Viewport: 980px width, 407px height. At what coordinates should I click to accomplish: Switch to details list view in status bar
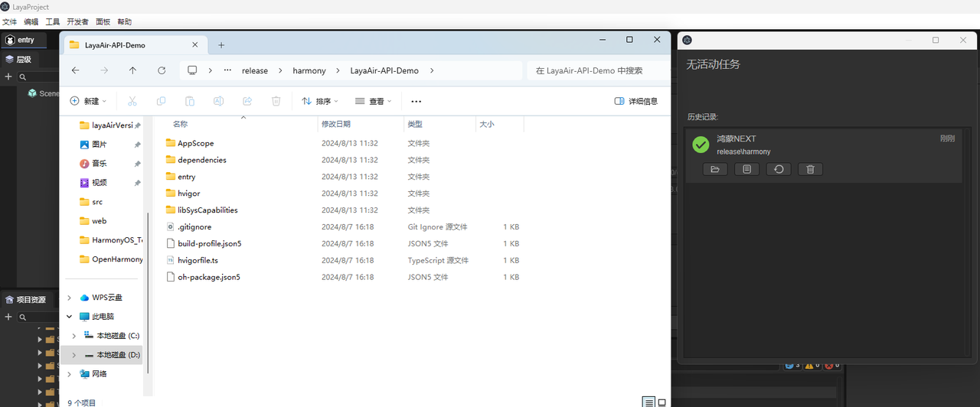click(648, 402)
